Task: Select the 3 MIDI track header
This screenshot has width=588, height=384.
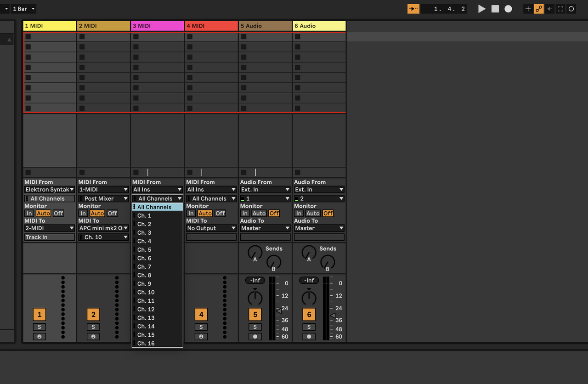Action: [x=158, y=26]
